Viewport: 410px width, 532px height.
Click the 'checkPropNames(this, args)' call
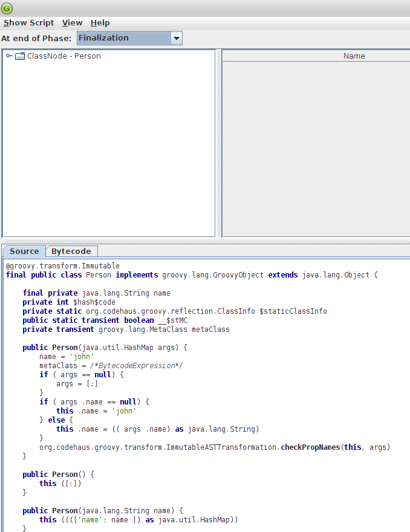pyautogui.click(x=336, y=447)
